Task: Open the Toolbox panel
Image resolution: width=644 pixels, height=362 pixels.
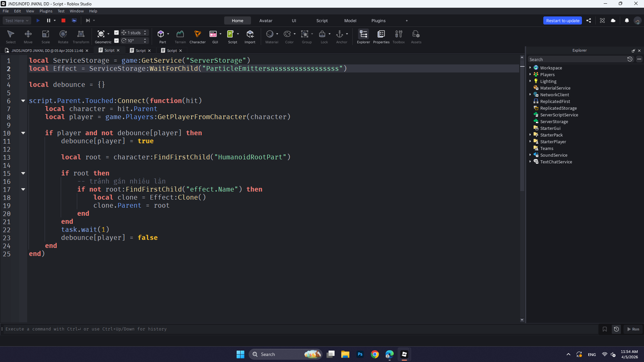Action: click(398, 34)
